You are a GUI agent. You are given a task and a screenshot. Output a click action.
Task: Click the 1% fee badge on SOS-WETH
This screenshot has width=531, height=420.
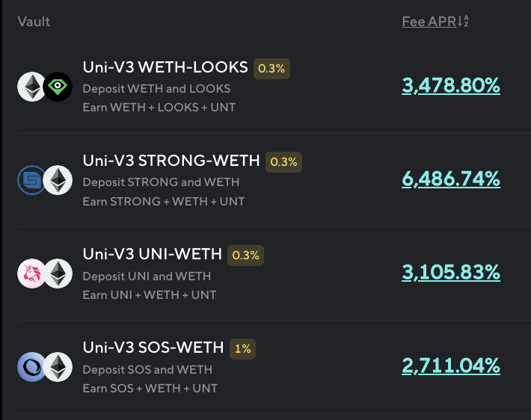(x=243, y=348)
